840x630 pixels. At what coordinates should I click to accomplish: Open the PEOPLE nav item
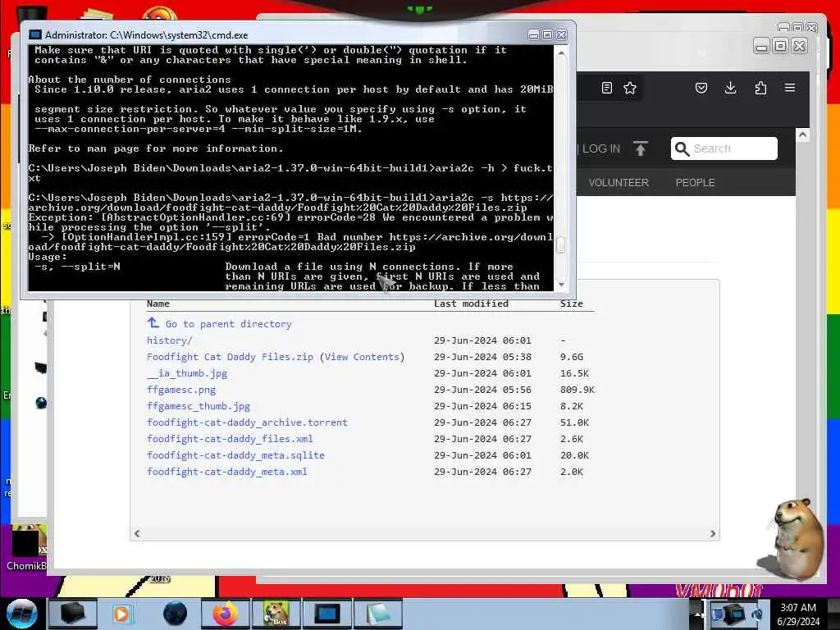click(695, 183)
